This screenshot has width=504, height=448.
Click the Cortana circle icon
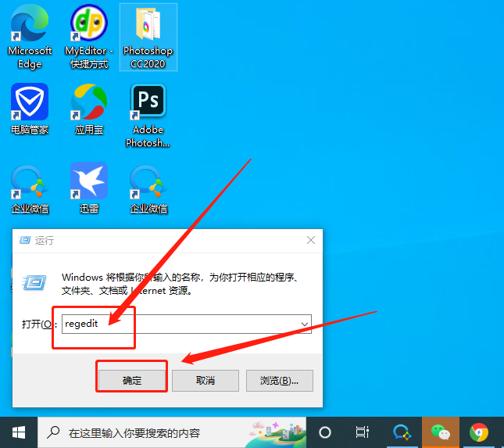(x=325, y=432)
